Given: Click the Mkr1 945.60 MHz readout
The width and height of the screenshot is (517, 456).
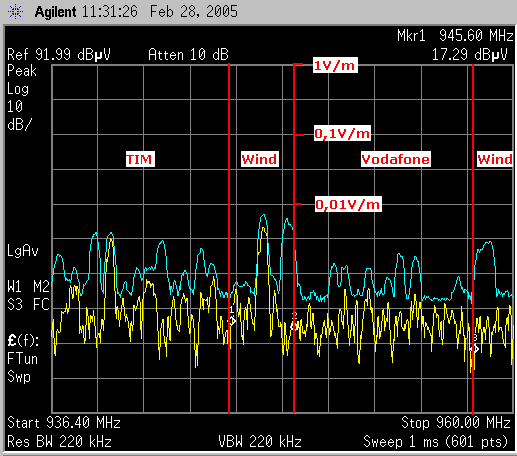Looking at the screenshot, I should pyautogui.click(x=455, y=35).
